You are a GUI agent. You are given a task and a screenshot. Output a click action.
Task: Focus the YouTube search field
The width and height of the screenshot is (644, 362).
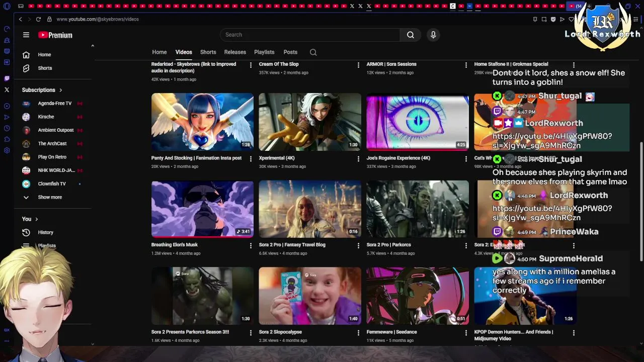pos(310,35)
